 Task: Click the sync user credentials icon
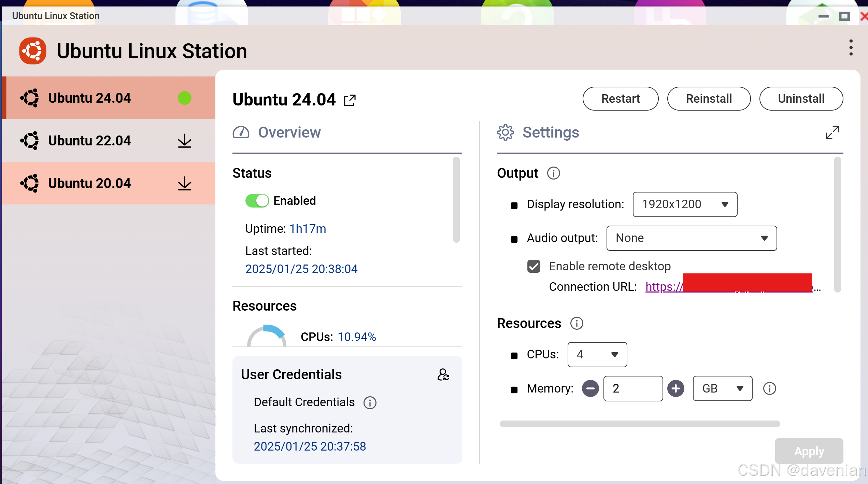pos(443,375)
